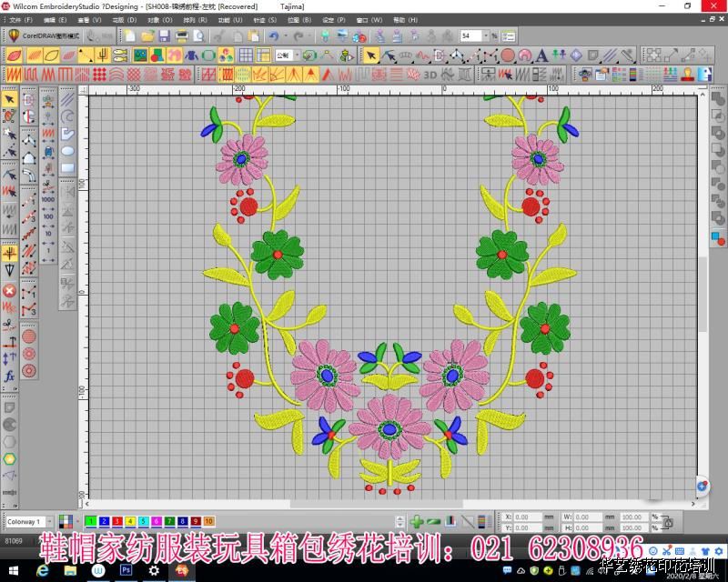
Task: Save the current design
Action: pyautogui.click(x=165, y=35)
